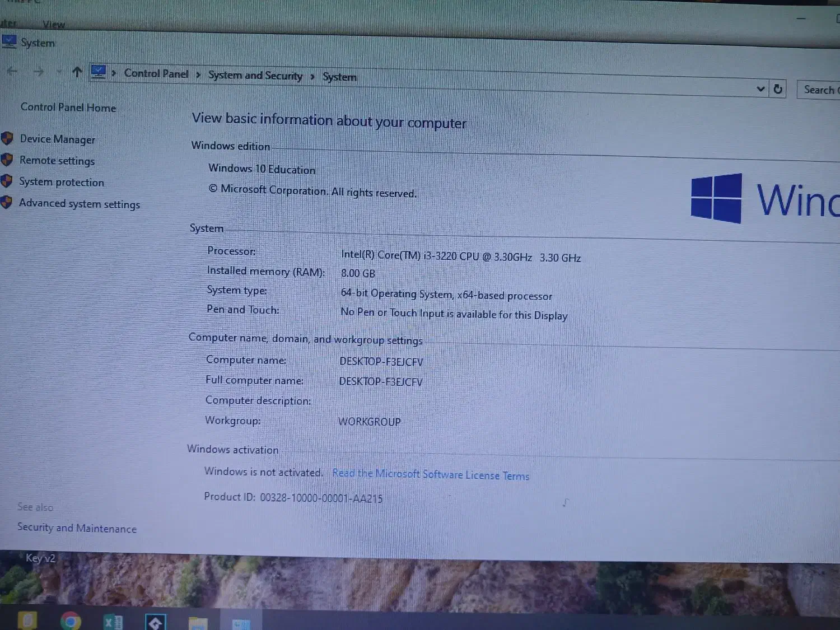Click the Search Control Panel field
The image size is (840, 630).
[x=819, y=90]
